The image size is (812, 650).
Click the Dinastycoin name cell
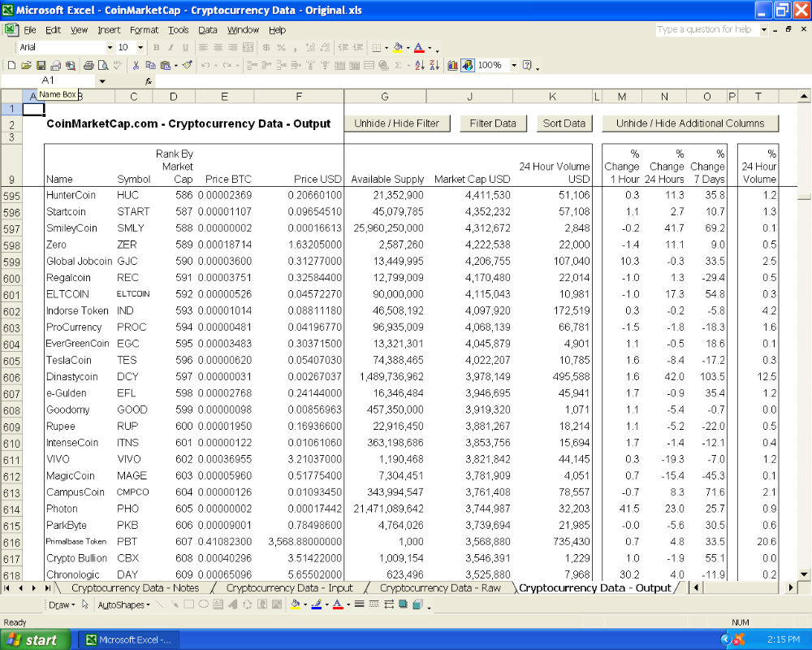[x=80, y=377]
